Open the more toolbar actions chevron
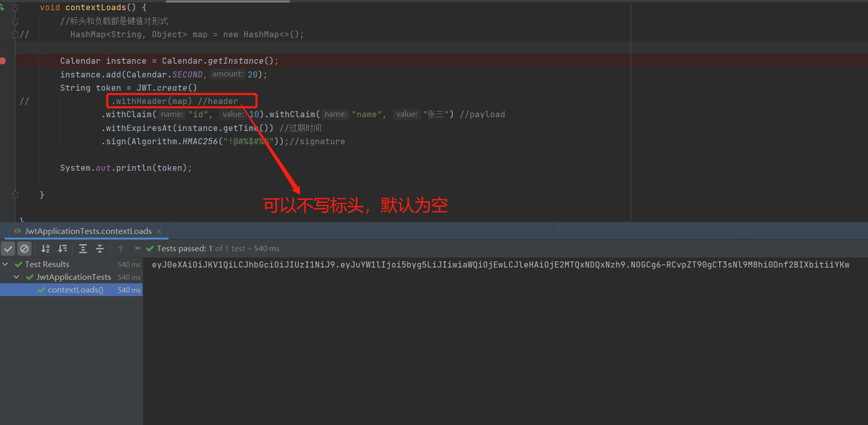868x425 pixels. click(x=137, y=248)
